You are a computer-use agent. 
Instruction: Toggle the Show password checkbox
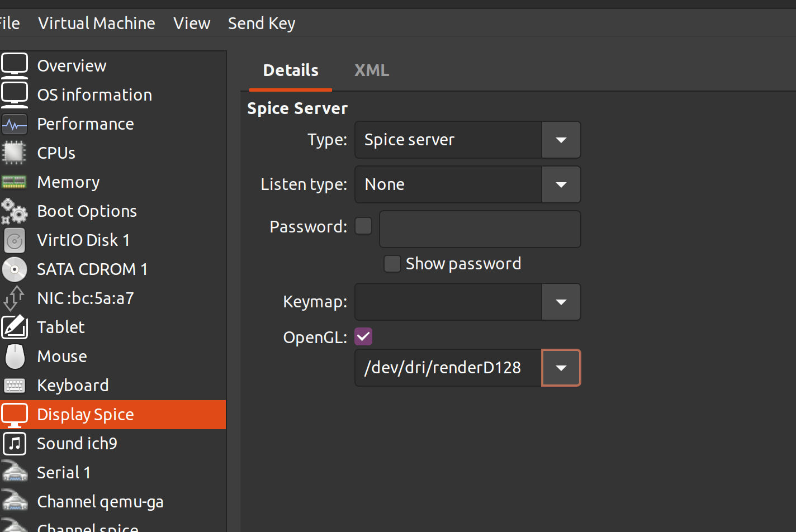[x=392, y=264]
